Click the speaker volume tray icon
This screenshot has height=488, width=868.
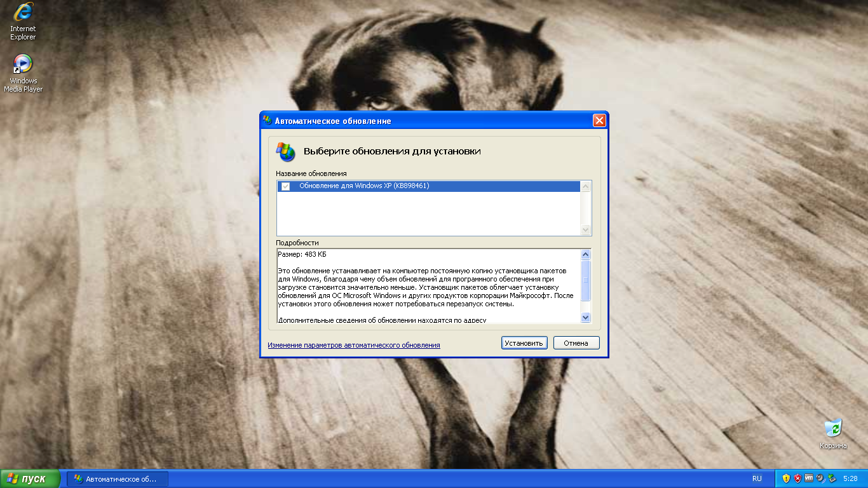click(820, 478)
